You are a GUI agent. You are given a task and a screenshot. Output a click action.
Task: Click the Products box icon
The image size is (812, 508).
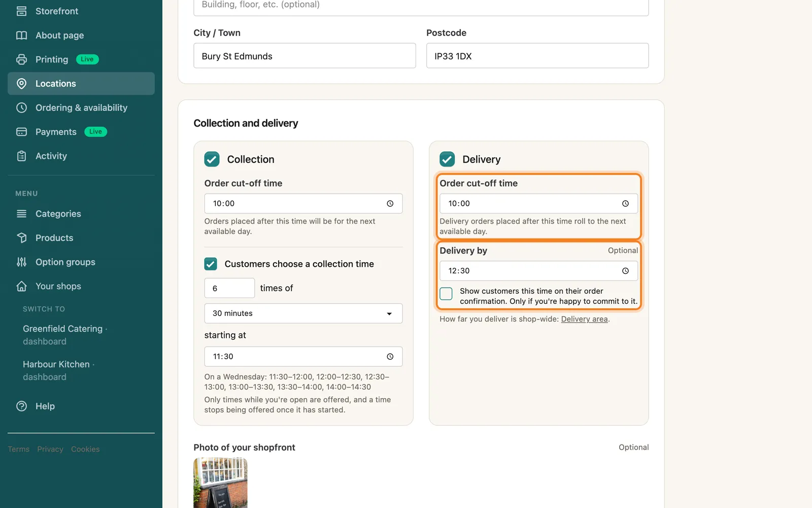pyautogui.click(x=21, y=238)
